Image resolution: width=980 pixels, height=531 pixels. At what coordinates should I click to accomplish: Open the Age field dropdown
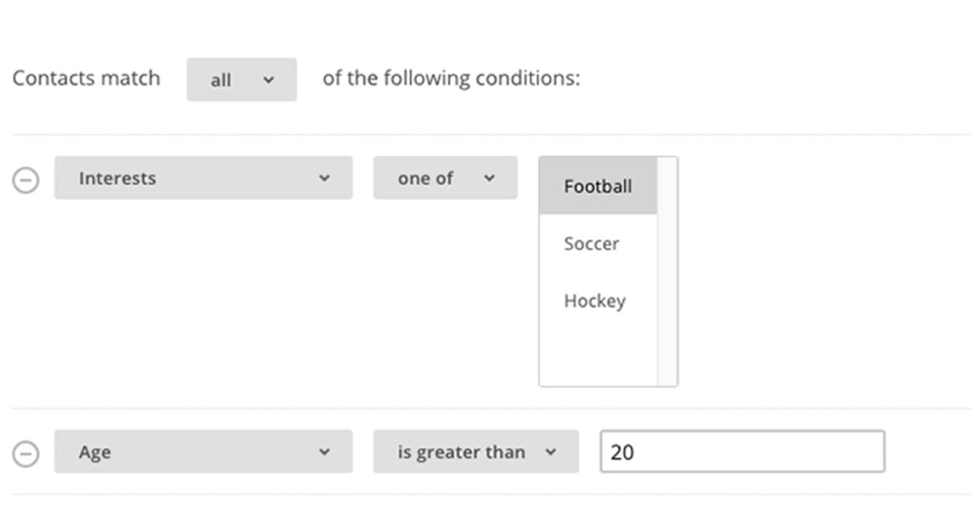coord(203,451)
